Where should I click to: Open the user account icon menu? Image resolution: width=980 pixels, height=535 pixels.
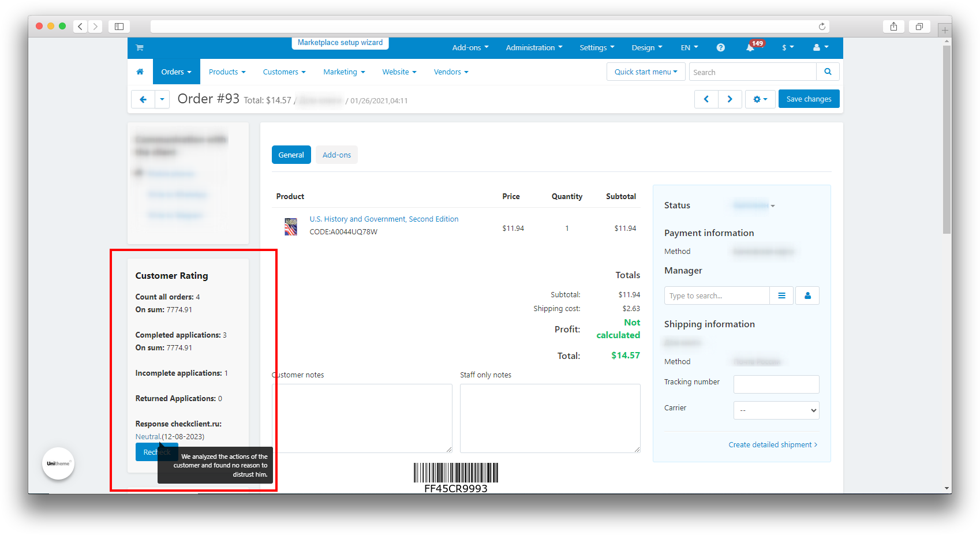821,48
